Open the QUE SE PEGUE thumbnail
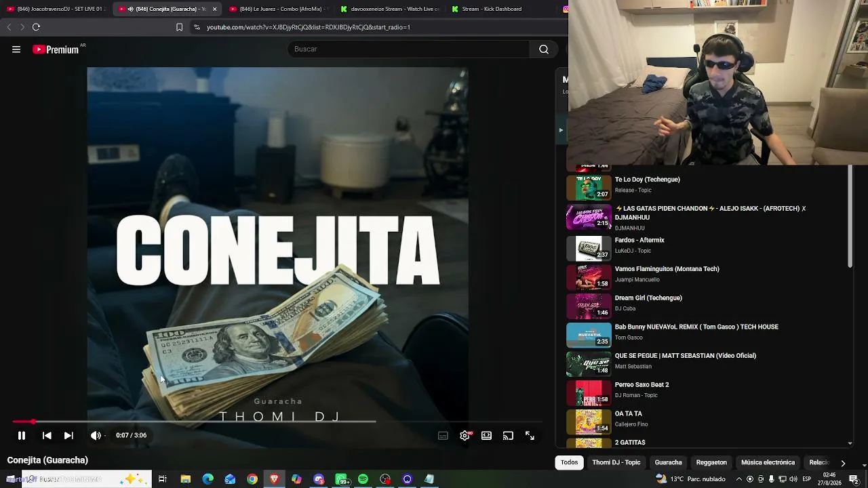This screenshot has height=488, width=868. (589, 364)
